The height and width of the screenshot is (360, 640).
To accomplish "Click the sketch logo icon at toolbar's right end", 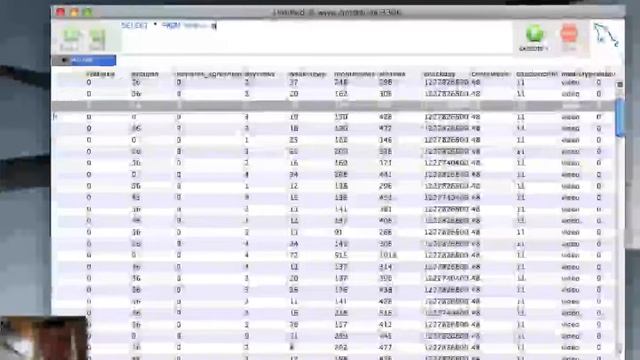I will click(x=606, y=34).
